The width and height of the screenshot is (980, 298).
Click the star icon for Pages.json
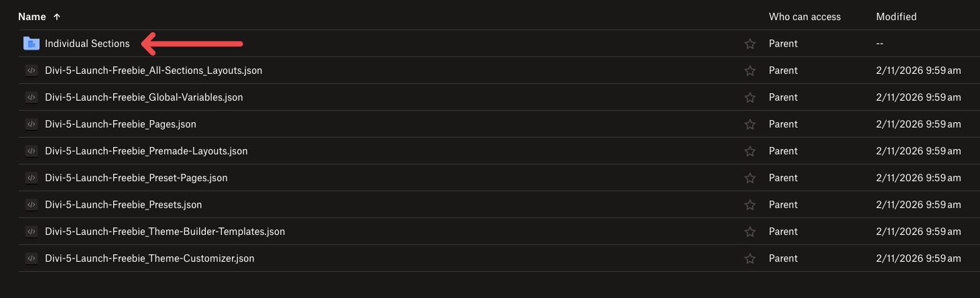[x=750, y=124]
